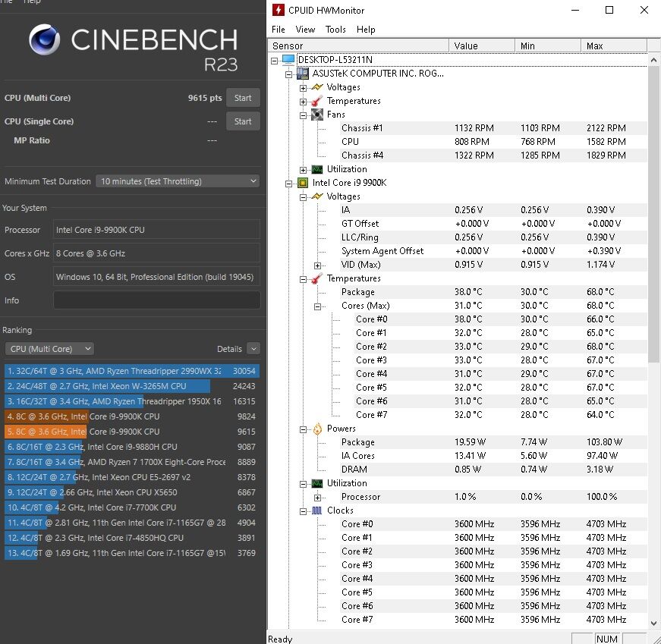Image resolution: width=661 pixels, height=644 pixels.
Task: Click the ASUSTeK motherboard icon
Action: coord(303,74)
